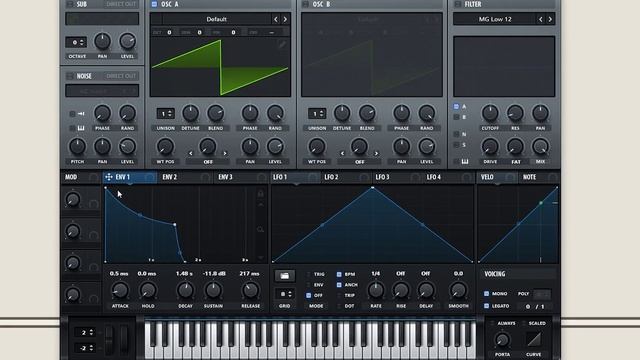The height and width of the screenshot is (360, 640).
Task: Click the Noise keytrack keyboard icon
Action: pyautogui.click(x=81, y=128)
